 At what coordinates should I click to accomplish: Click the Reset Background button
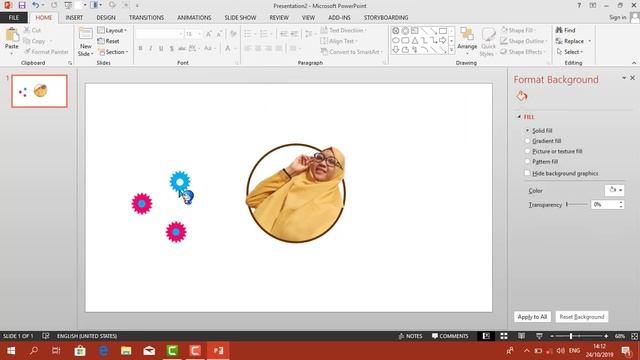click(582, 317)
